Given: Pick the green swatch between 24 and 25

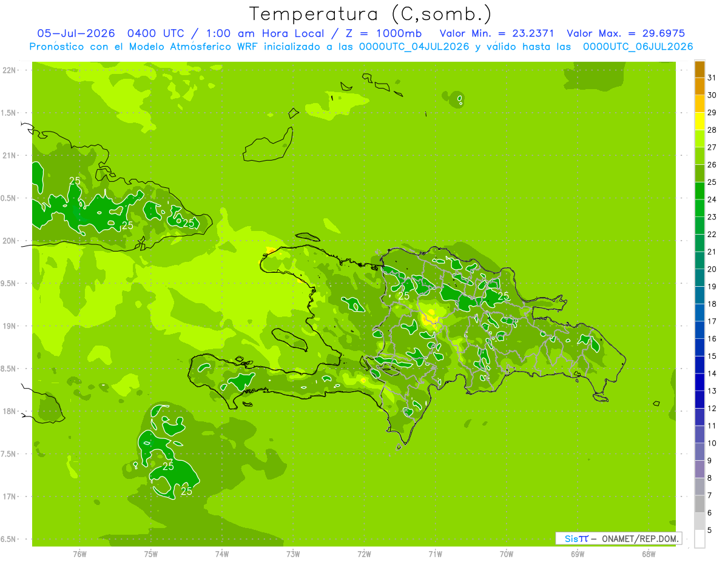Looking at the screenshot, I should [699, 191].
